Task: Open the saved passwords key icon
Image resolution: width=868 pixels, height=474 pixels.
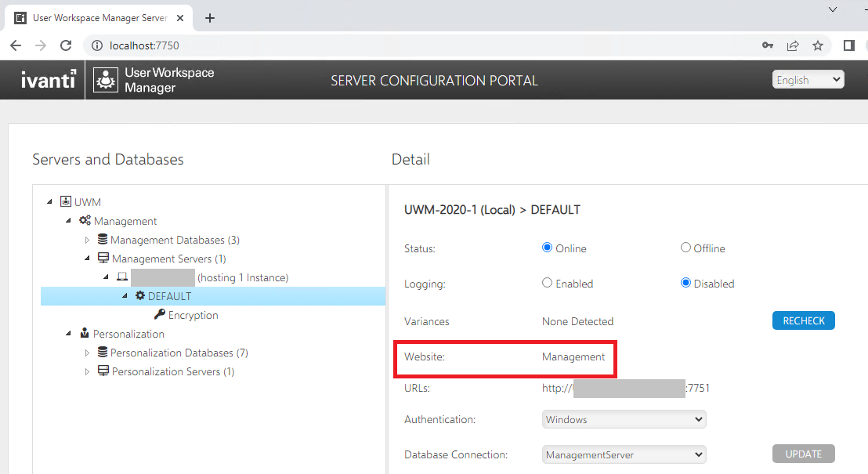Action: point(768,45)
